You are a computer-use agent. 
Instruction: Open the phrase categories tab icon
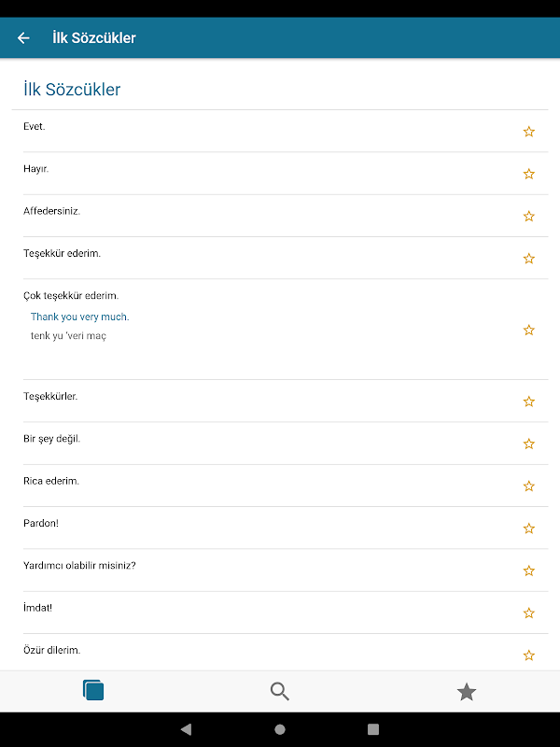click(x=93, y=691)
